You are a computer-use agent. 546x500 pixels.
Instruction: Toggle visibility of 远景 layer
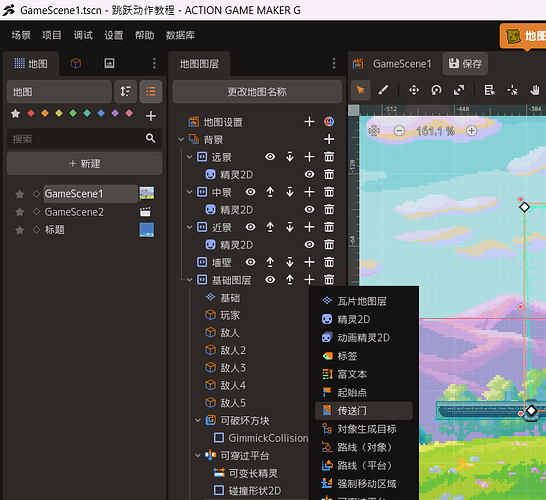coord(270,157)
